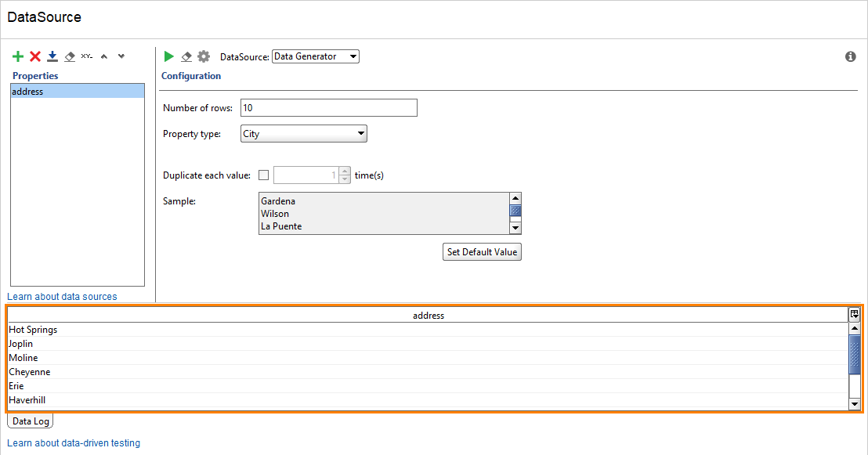Select the Haverhill row

[428, 400]
